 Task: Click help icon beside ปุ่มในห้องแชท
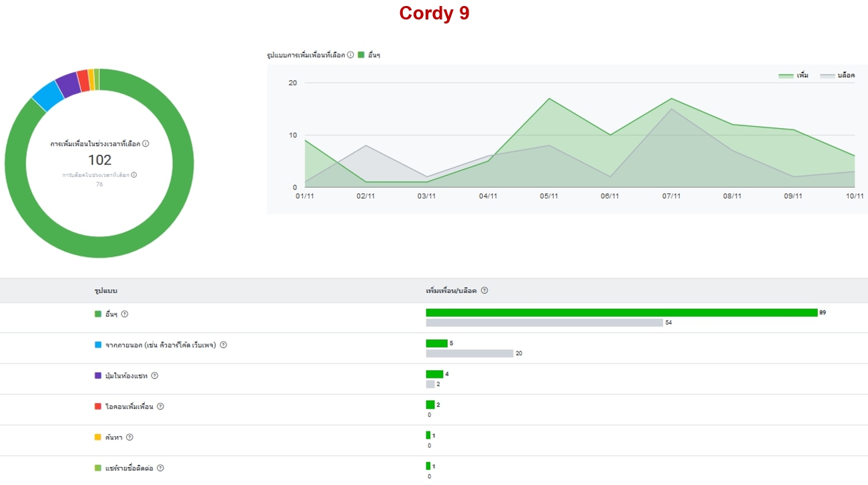(x=154, y=376)
